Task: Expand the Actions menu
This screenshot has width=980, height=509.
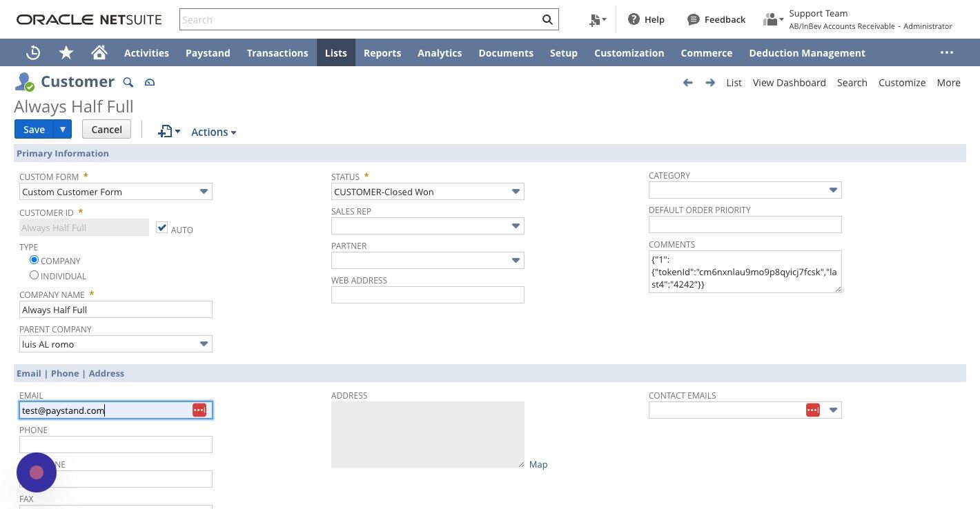Action: 214,132
